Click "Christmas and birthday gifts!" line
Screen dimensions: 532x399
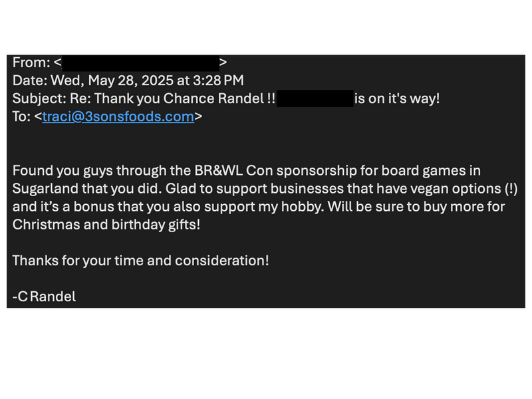[106, 225]
